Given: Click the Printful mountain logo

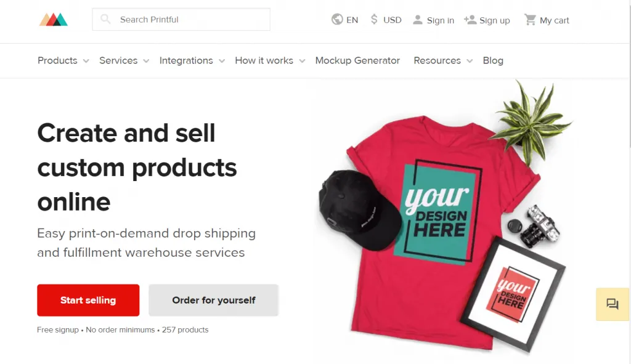Looking at the screenshot, I should coord(54,19).
